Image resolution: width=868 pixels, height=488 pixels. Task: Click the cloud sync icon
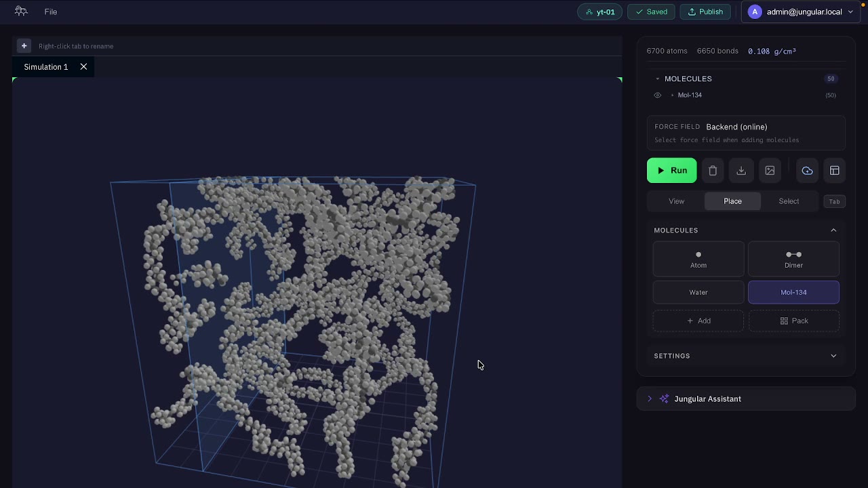click(807, 171)
